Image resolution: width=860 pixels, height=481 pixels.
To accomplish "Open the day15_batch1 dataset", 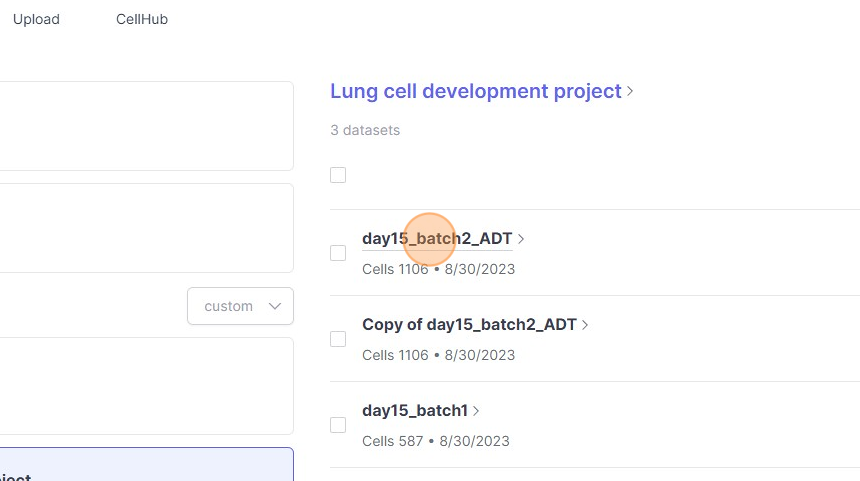I will [x=414, y=410].
